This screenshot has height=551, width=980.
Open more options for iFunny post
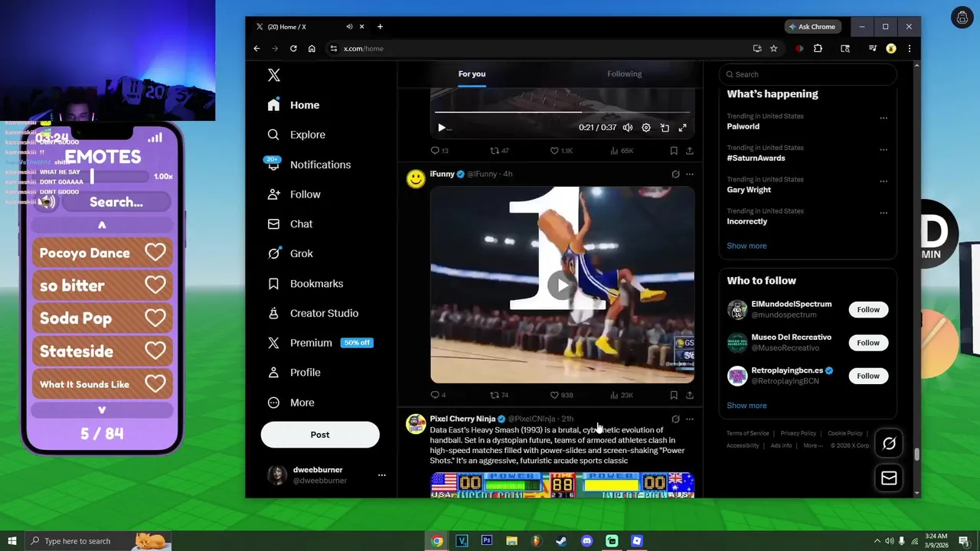tap(690, 174)
